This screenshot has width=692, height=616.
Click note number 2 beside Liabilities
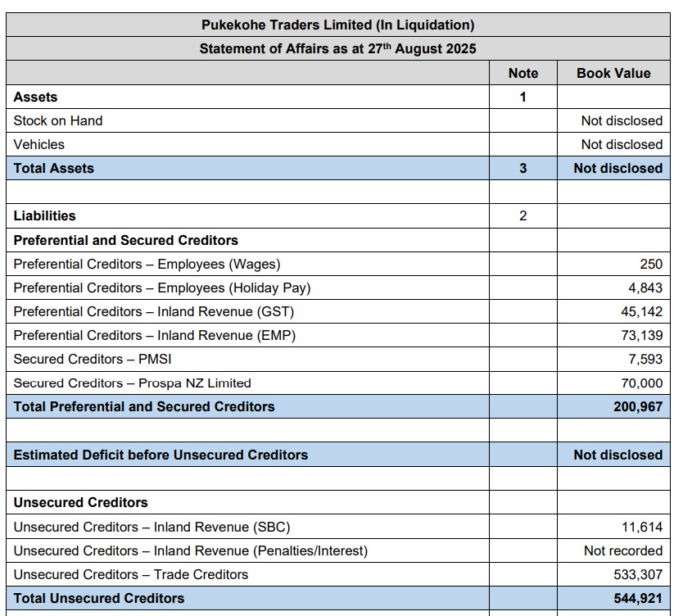(x=522, y=215)
